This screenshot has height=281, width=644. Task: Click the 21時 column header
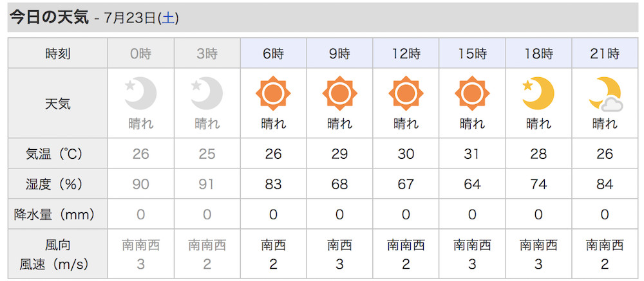(x=605, y=53)
